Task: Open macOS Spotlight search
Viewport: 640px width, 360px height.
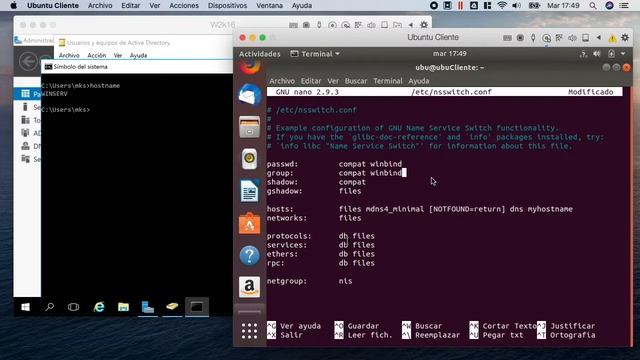Action: 593,6
